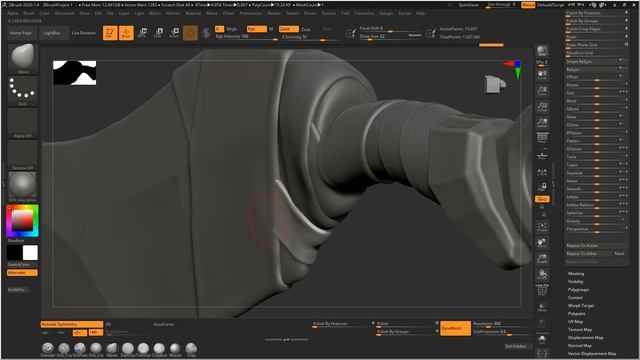
Task: Activate the Rotate transform icon
Action: [174, 33]
